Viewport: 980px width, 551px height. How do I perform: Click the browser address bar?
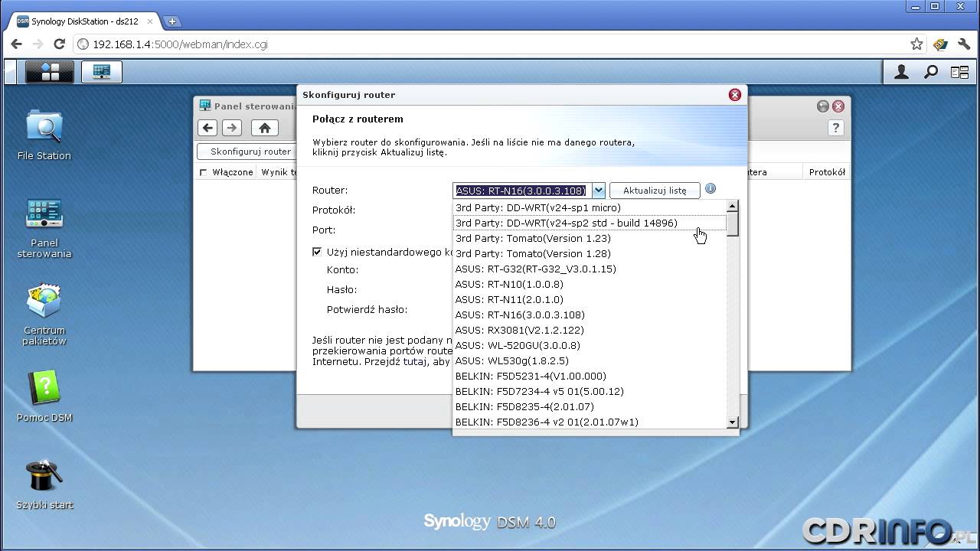coord(490,44)
